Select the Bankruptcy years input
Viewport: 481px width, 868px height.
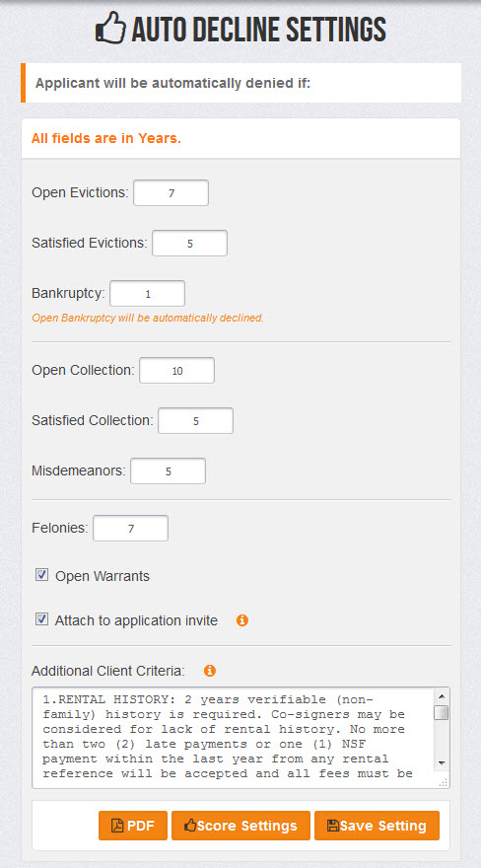[x=147, y=293]
